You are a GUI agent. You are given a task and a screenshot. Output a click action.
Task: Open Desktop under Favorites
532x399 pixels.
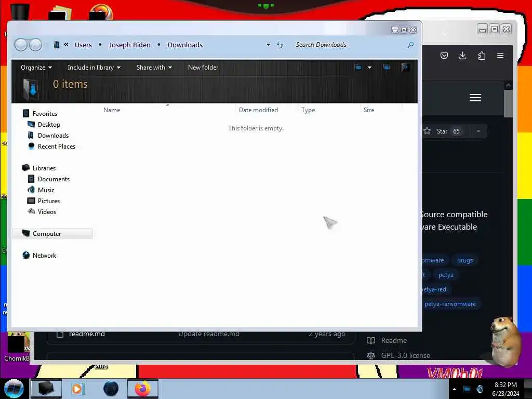[x=44, y=125]
